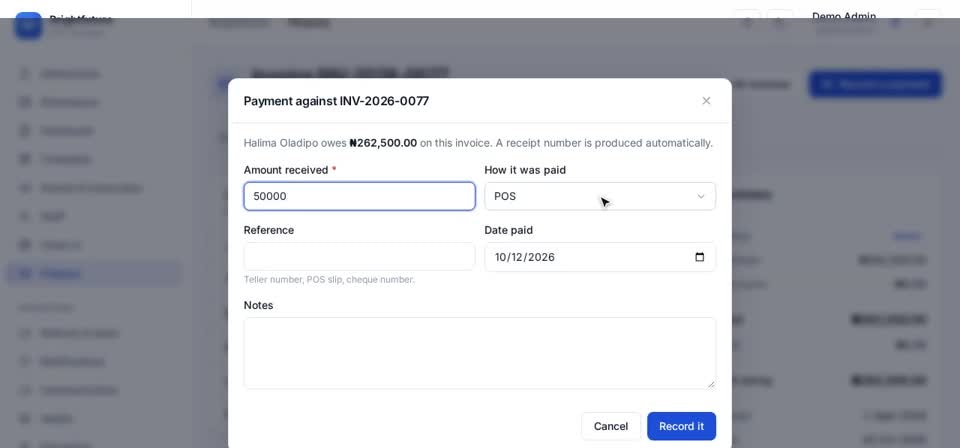
Task: Click into the empty Reference field
Action: point(359,256)
